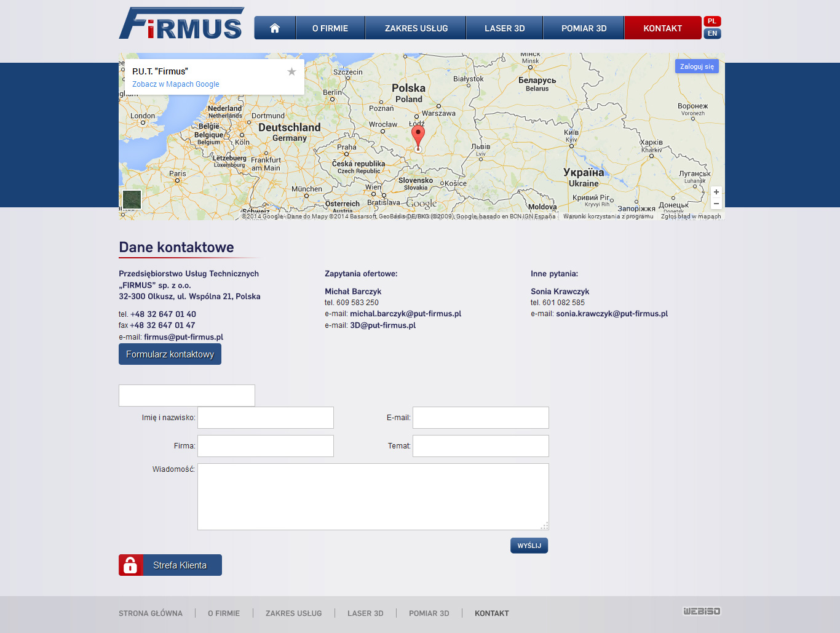Click the address line with ul. Wspólna 21
The height and width of the screenshot is (633, 840).
point(189,297)
